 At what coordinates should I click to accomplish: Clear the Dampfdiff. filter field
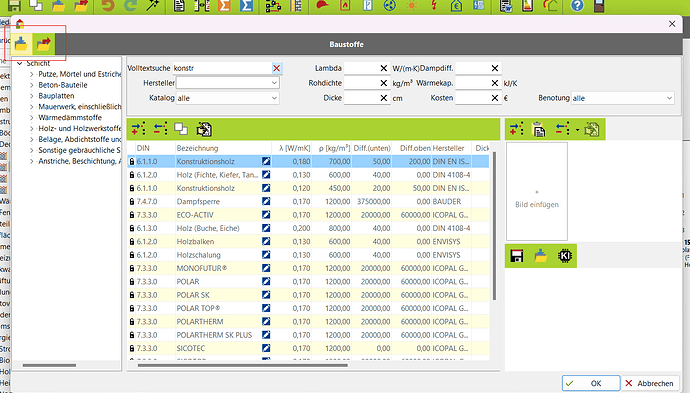tap(495, 68)
